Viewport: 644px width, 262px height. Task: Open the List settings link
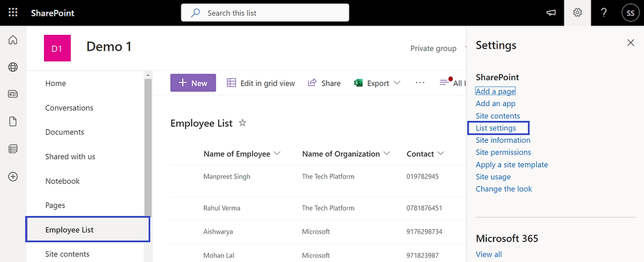click(x=495, y=128)
